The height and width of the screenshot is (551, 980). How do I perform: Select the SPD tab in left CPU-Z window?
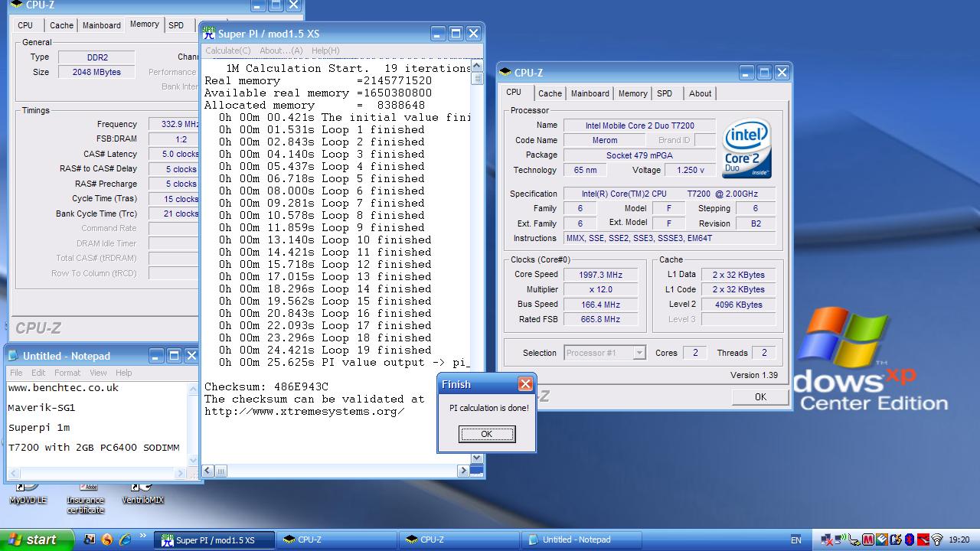click(176, 25)
